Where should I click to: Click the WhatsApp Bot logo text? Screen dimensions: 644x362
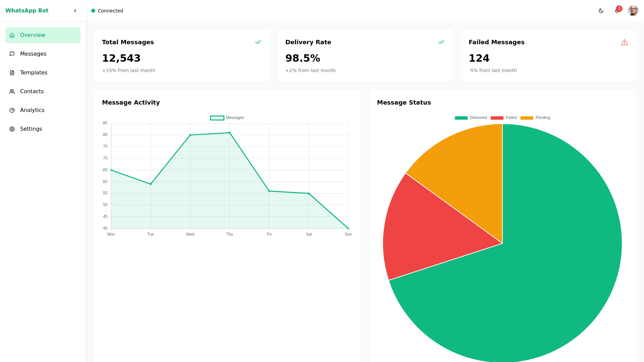[x=27, y=11]
